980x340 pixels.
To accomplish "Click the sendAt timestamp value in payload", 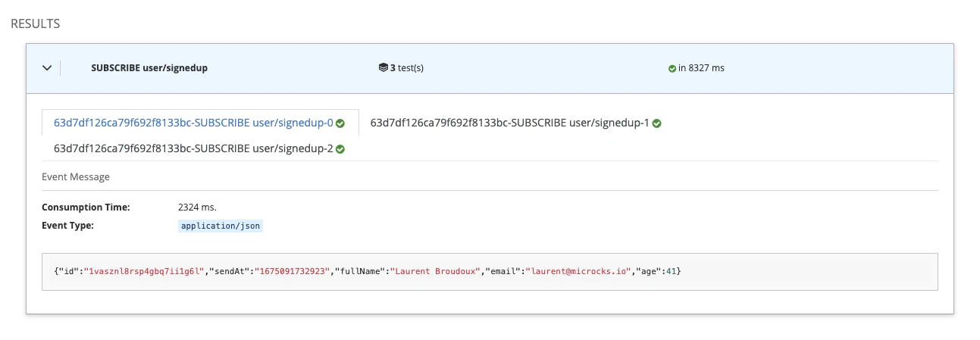I will click(x=292, y=272).
